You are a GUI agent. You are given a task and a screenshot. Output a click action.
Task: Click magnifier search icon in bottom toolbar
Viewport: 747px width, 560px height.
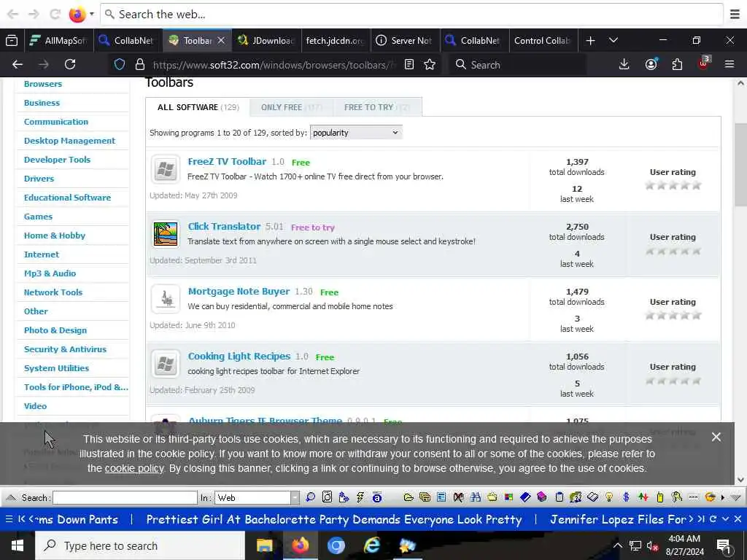point(310,497)
